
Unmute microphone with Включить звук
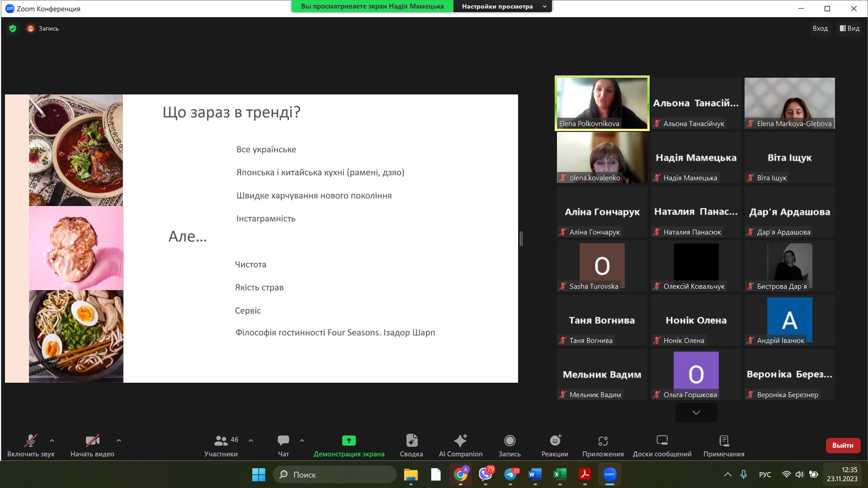pyautogui.click(x=31, y=445)
